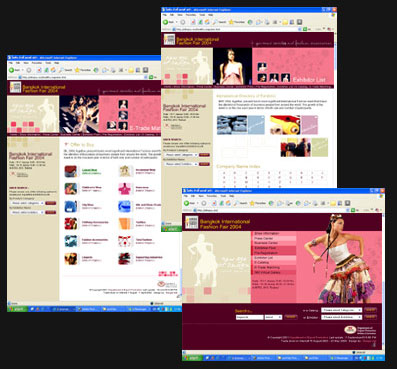Expand the 'Please select Category' dropdown on home page

pyautogui.click(x=341, y=310)
